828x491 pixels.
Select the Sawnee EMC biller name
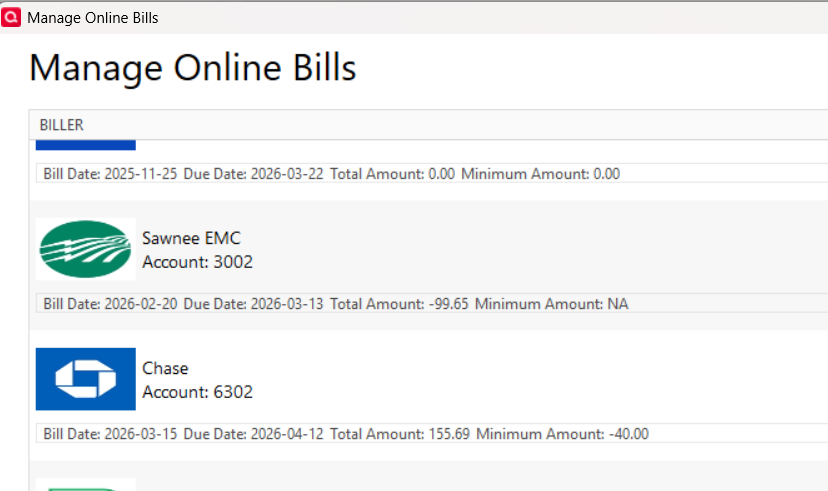[191, 238]
